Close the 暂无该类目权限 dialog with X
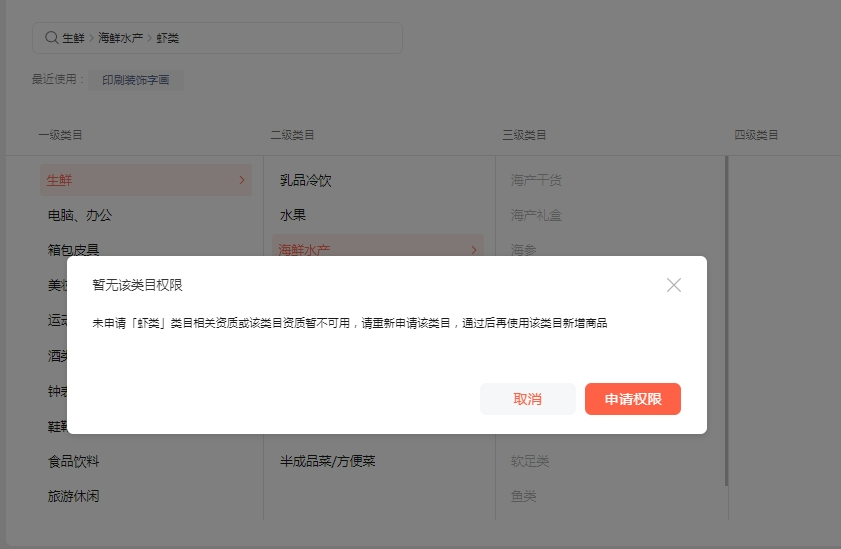 tap(674, 285)
